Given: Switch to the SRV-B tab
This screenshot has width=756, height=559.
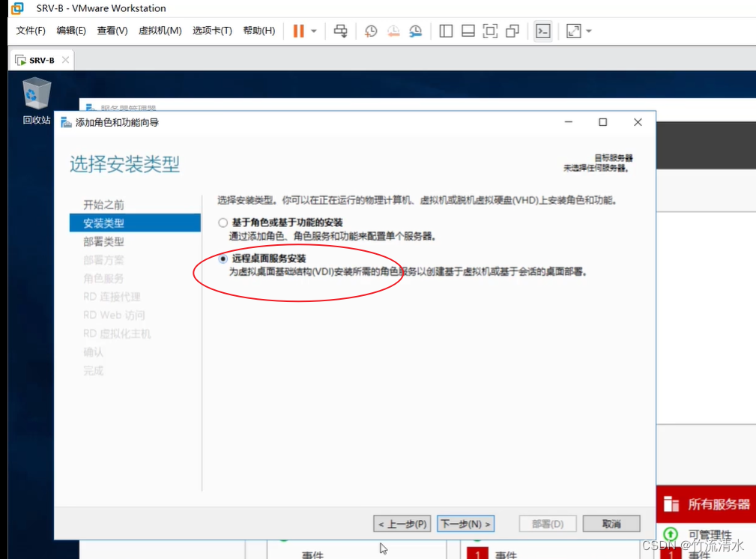Looking at the screenshot, I should 41,60.
